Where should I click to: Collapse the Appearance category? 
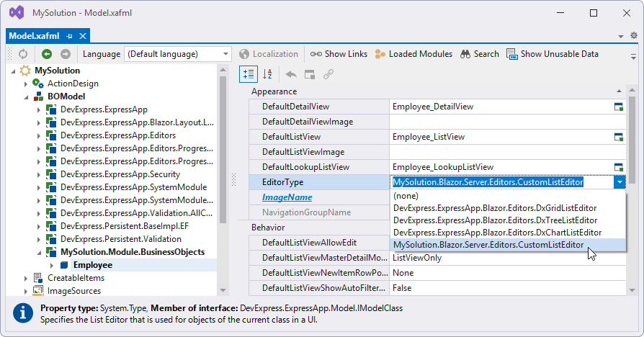619,91
